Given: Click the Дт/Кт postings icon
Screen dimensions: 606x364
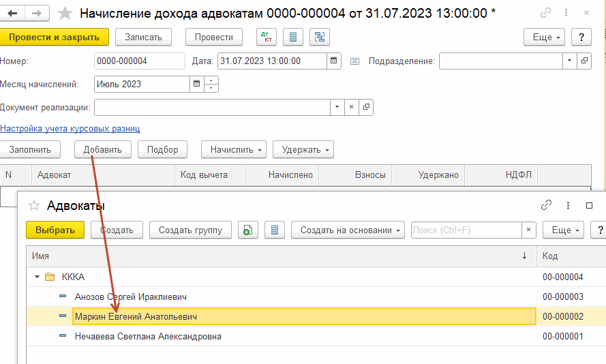Looking at the screenshot, I should [267, 37].
